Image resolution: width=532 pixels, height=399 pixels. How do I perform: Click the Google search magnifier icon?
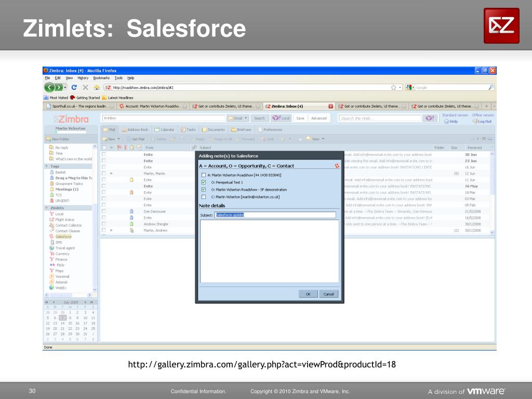pos(490,87)
